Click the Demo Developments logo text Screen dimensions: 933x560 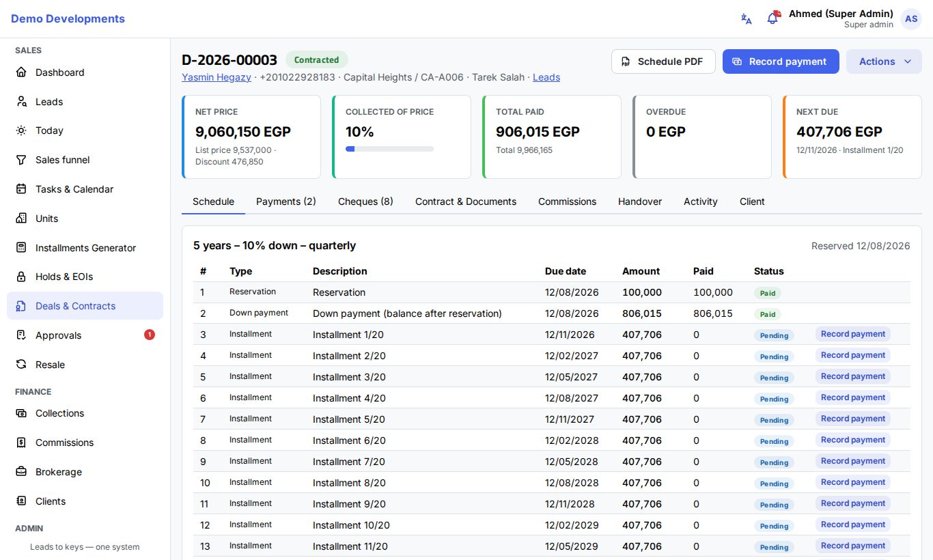[68, 18]
